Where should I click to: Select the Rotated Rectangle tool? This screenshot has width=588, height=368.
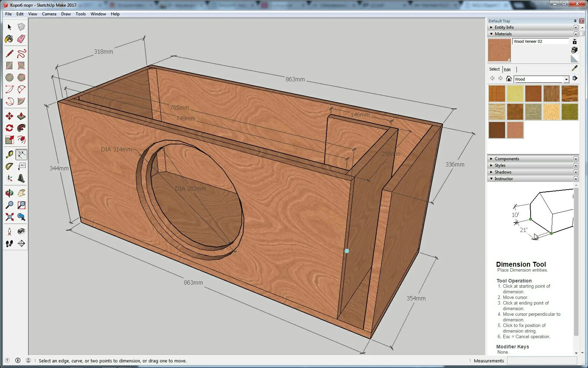[21, 66]
